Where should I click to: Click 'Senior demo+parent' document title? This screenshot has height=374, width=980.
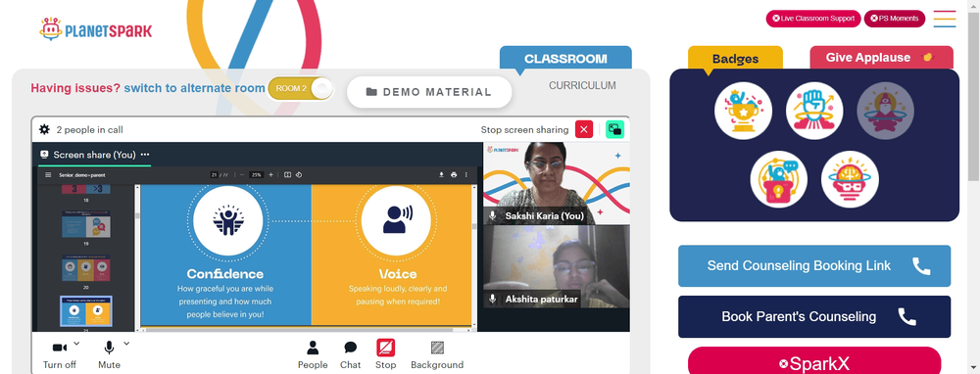(82, 175)
